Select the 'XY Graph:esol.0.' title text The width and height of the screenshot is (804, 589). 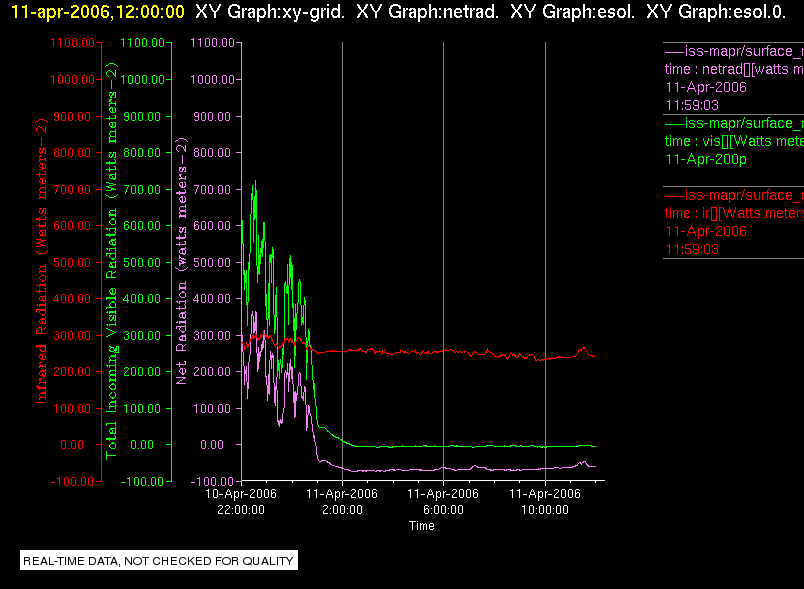[716, 11]
